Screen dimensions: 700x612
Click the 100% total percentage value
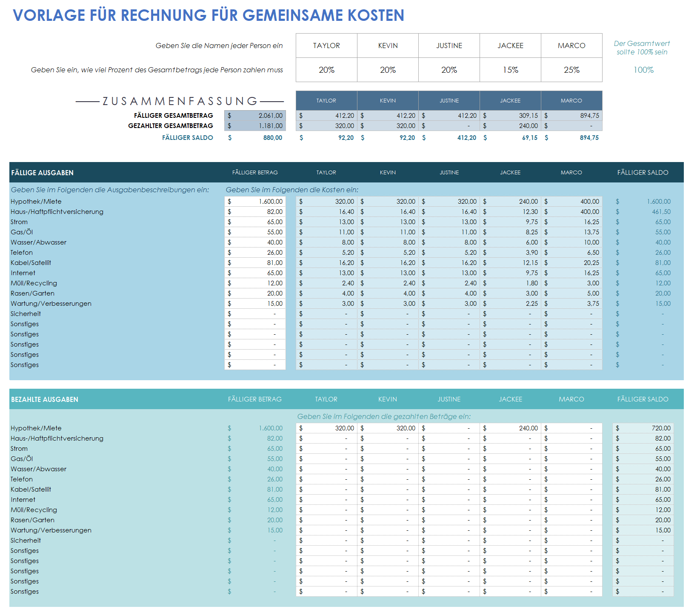tap(643, 70)
